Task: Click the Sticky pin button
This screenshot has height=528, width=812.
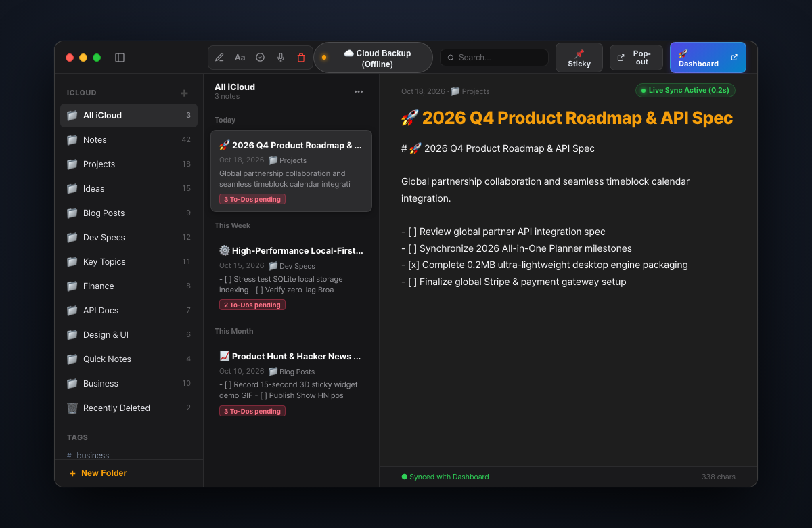Action: coord(579,58)
